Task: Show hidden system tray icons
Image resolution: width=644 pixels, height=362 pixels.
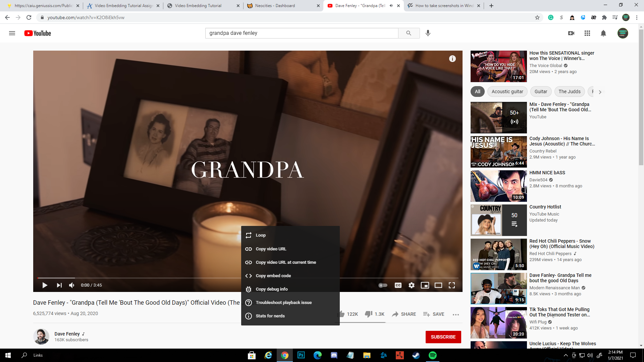Action: [x=566, y=355]
